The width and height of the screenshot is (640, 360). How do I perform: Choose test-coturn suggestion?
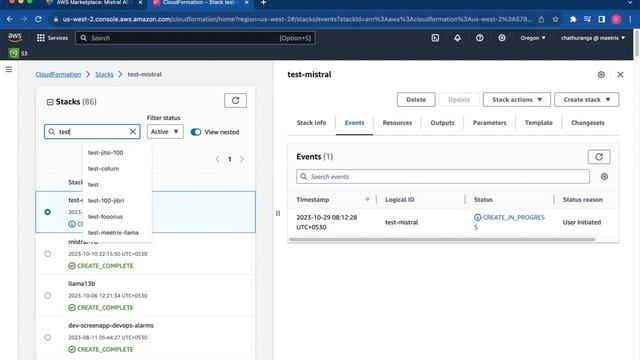click(x=104, y=169)
